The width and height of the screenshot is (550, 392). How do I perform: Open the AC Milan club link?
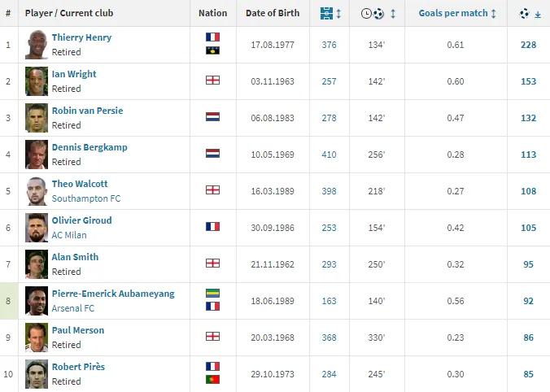click(69, 235)
